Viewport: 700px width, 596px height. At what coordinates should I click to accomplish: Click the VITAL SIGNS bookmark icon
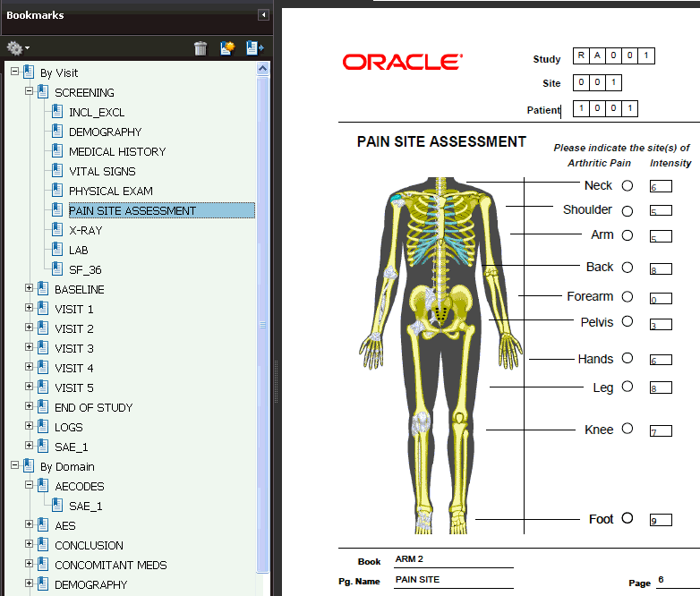point(57,170)
